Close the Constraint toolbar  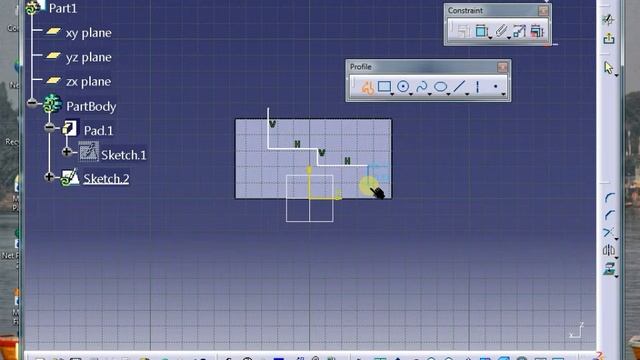pyautogui.click(x=543, y=11)
